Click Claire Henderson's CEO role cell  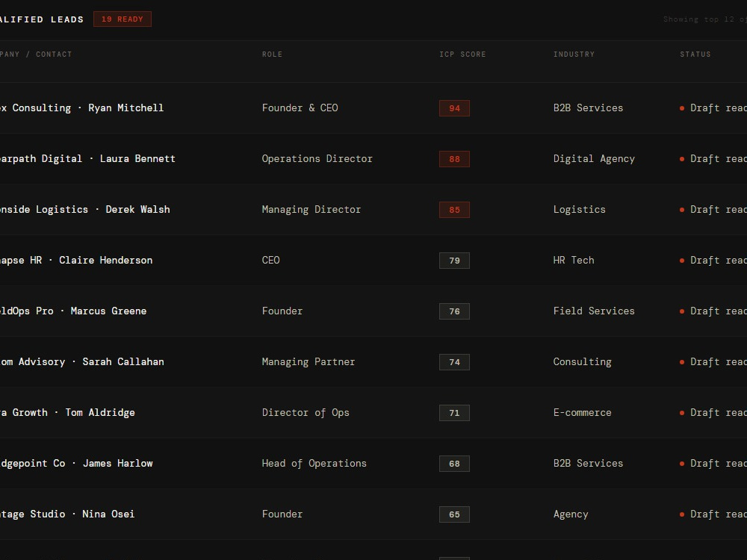pyautogui.click(x=271, y=260)
